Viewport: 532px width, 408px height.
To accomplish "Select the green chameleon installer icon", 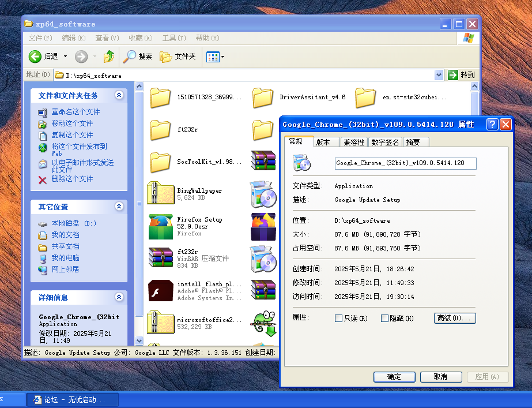I will click(263, 323).
